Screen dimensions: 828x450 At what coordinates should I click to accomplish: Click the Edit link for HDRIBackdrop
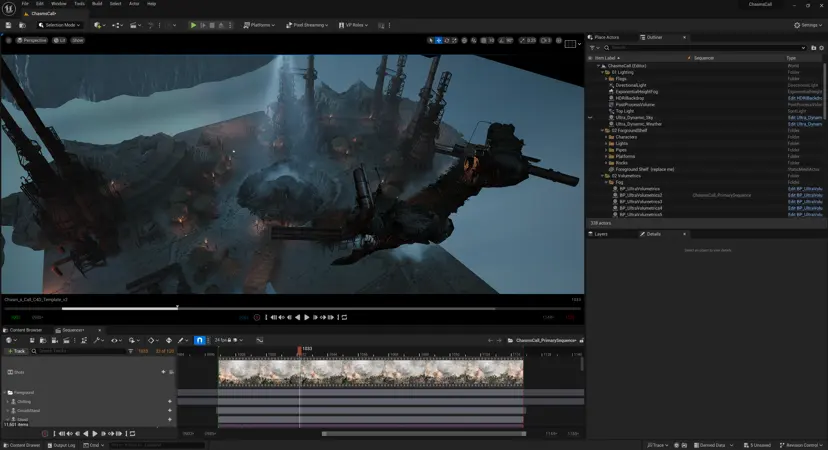click(x=805, y=98)
